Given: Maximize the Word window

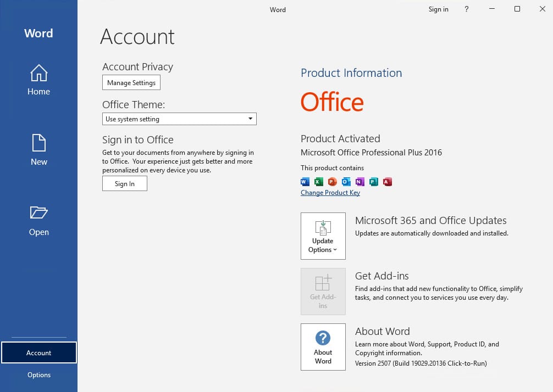Looking at the screenshot, I should 517,9.
